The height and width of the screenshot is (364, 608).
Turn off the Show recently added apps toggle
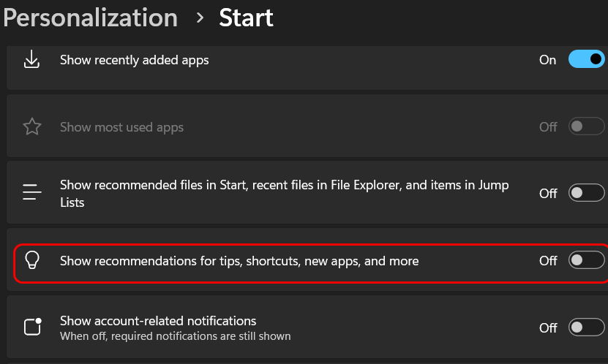586,60
